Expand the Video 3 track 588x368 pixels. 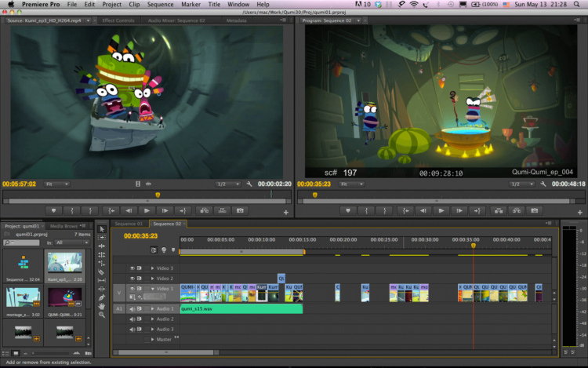152,268
